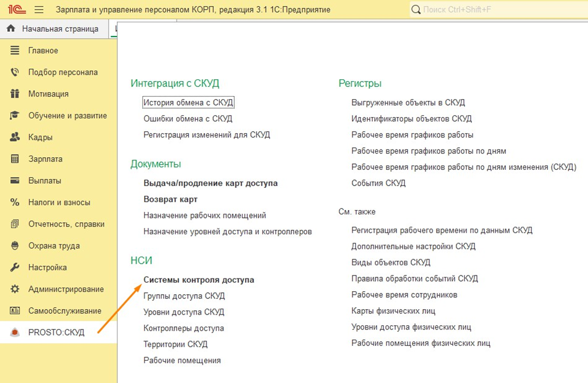Open Карты физических лиц
Viewport: 588px width, 383px height.
[x=393, y=311]
